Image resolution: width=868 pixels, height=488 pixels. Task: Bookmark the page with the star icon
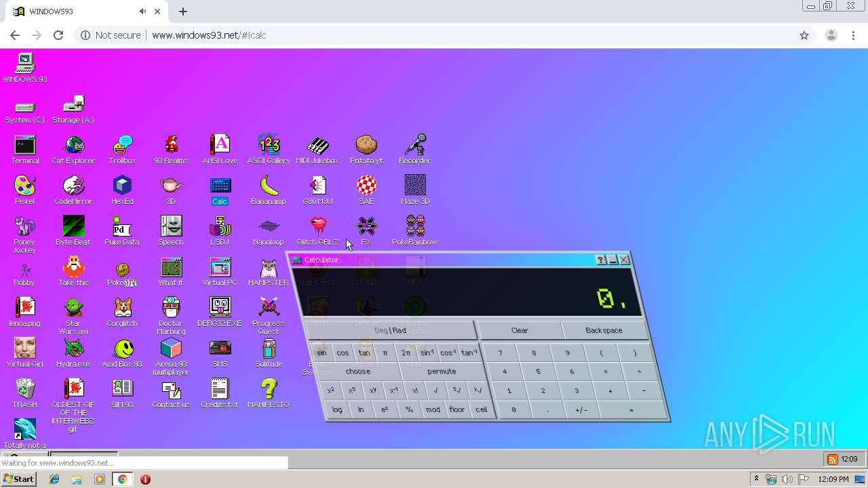804,35
